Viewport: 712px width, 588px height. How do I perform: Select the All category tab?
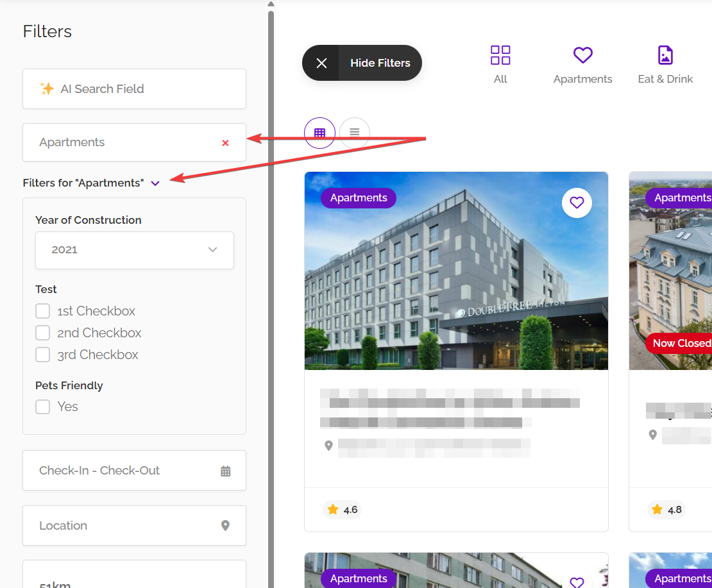500,64
